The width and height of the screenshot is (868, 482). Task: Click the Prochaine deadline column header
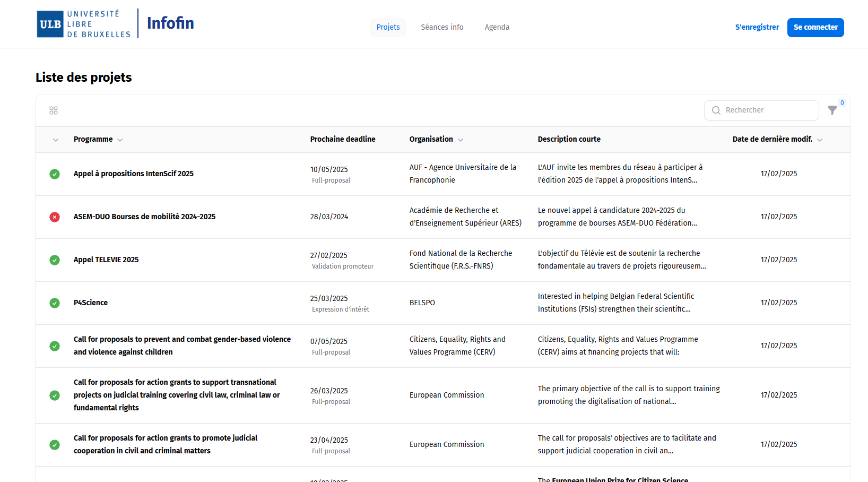point(343,139)
